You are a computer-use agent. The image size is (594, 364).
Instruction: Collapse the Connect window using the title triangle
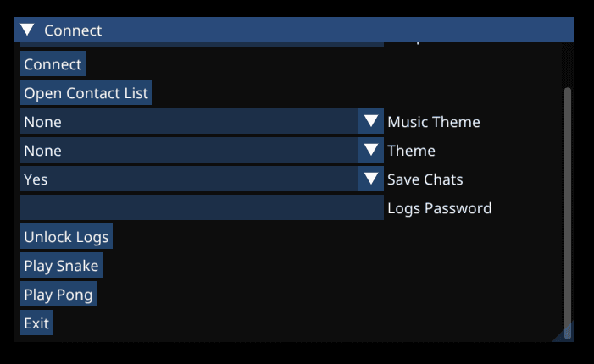coord(27,30)
